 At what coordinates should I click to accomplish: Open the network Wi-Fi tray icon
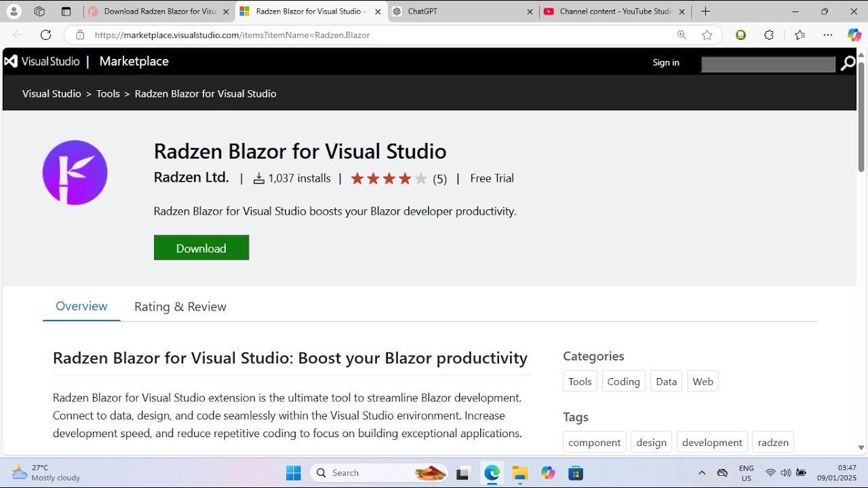[770, 473]
